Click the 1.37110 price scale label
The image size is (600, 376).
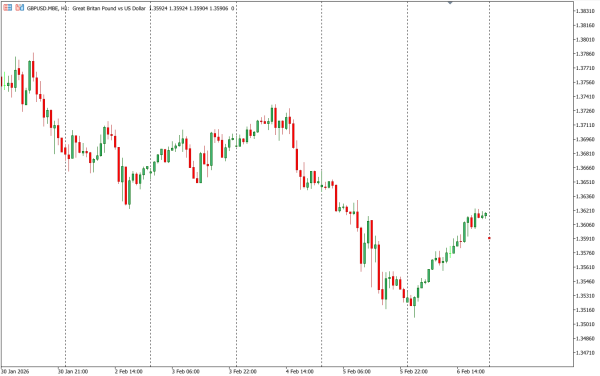pyautogui.click(x=585, y=125)
